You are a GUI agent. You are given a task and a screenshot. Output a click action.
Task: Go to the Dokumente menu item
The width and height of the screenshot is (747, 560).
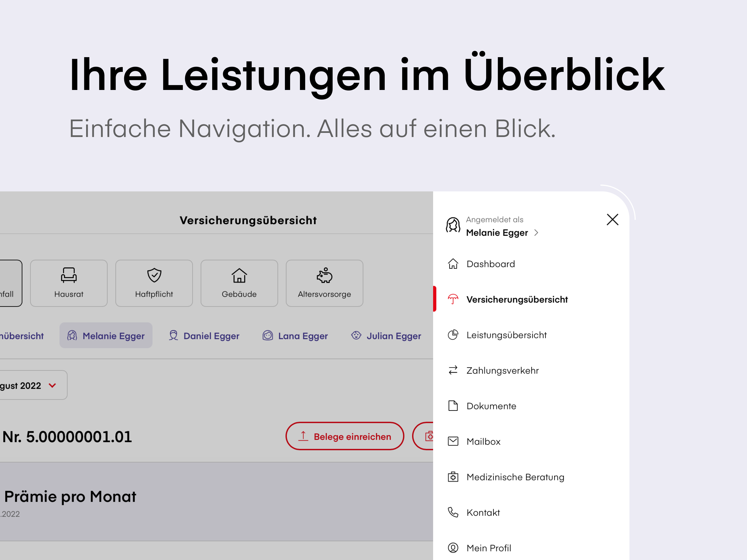coord(491,406)
